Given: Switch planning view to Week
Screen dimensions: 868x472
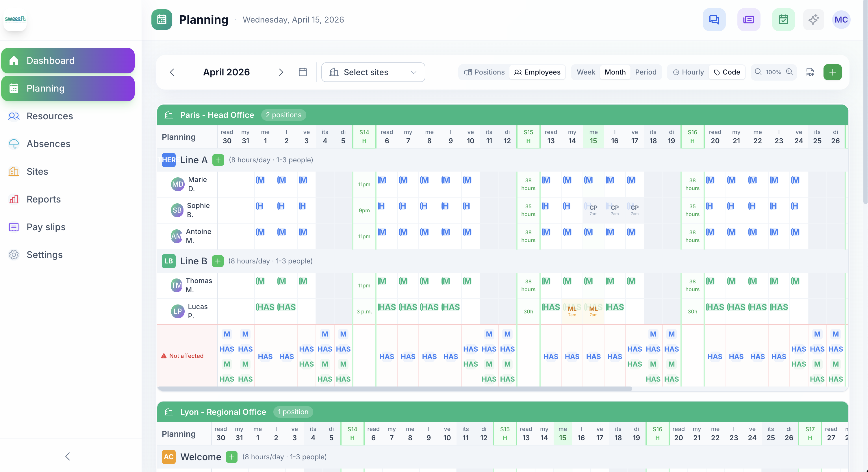Looking at the screenshot, I should point(586,72).
